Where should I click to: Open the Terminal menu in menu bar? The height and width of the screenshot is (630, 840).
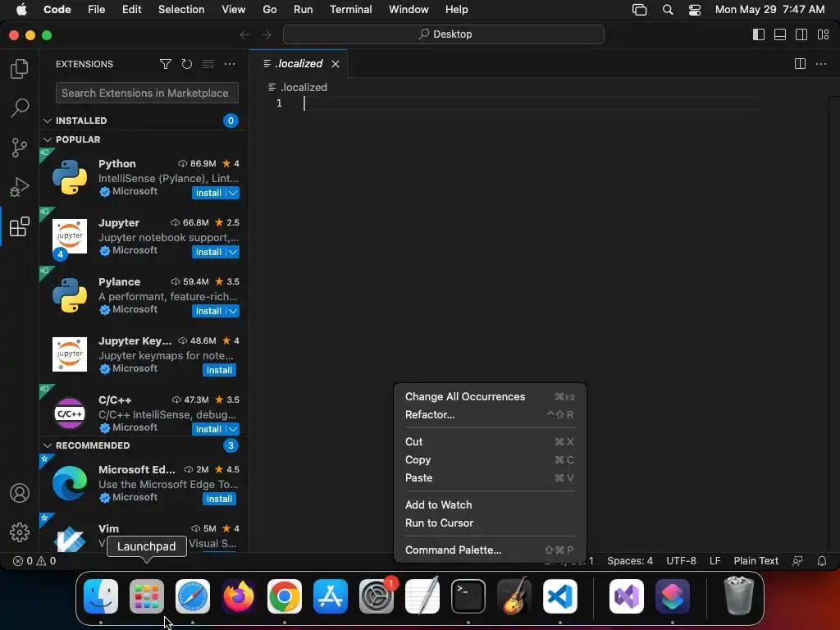click(351, 10)
